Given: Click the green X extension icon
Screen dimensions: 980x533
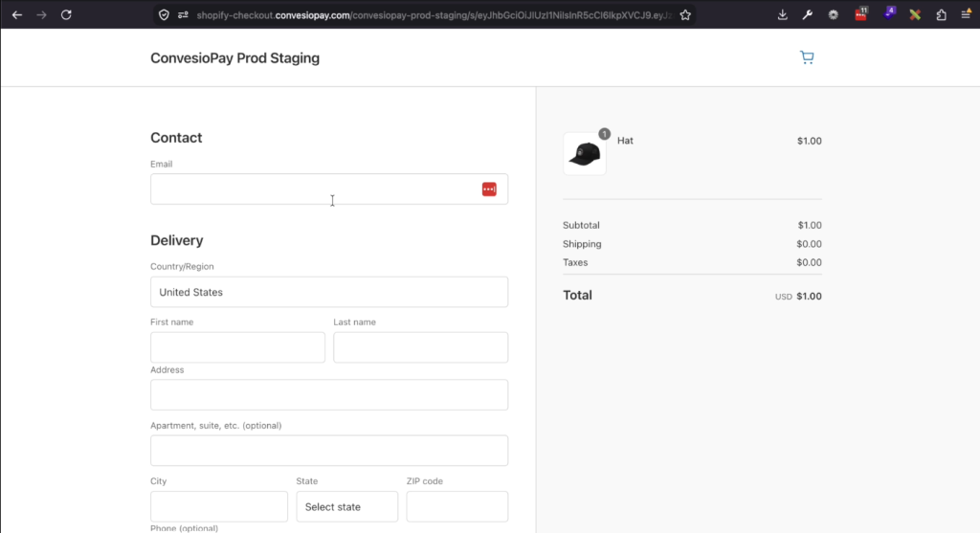Looking at the screenshot, I should click(915, 15).
